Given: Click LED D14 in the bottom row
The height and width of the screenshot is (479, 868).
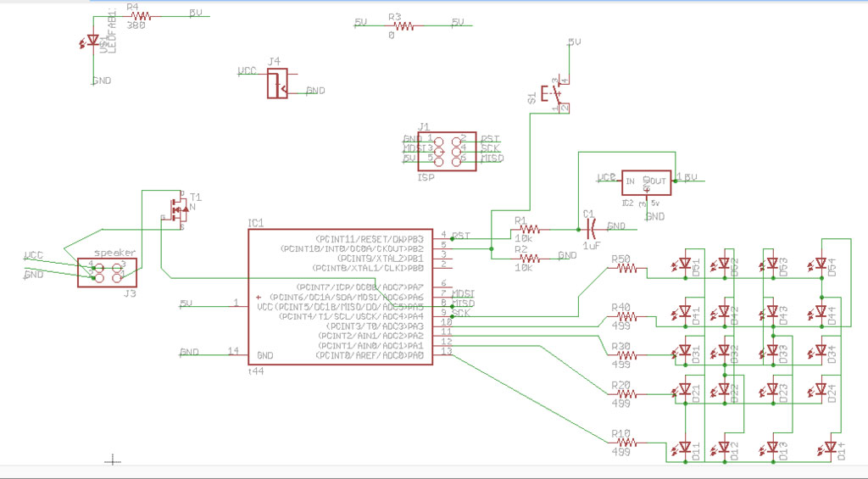Looking at the screenshot, I should pyautogui.click(x=829, y=446).
